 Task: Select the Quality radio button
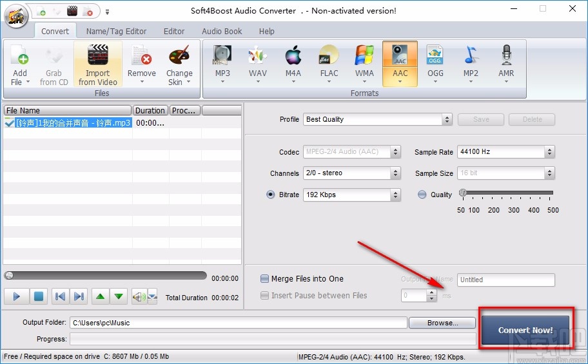click(x=422, y=195)
